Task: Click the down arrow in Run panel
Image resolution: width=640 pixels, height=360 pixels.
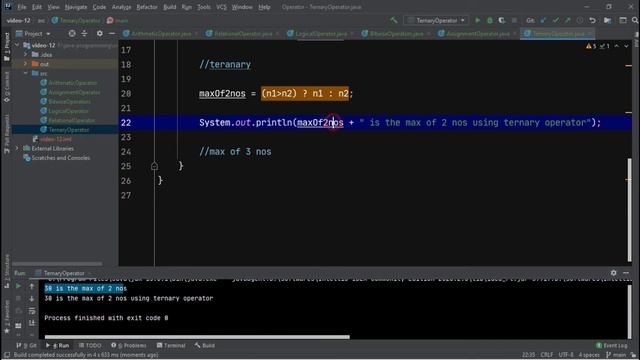Action: (x=32, y=299)
